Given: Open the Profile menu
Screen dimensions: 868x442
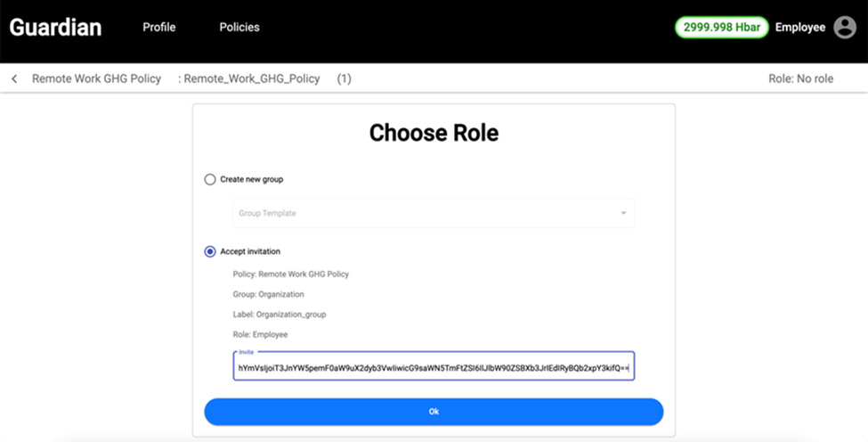Looking at the screenshot, I should click(x=159, y=28).
